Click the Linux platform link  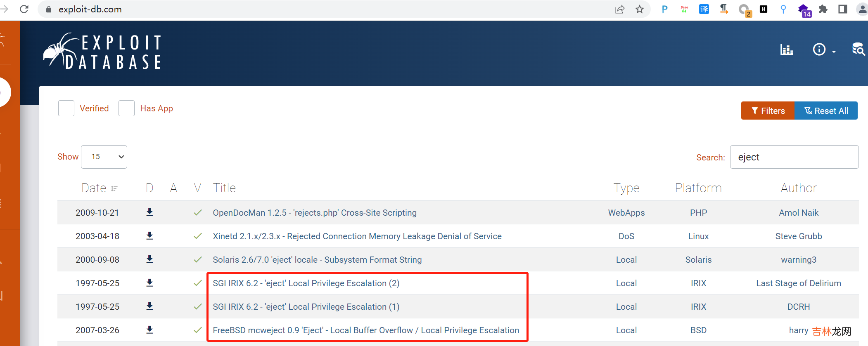(699, 236)
